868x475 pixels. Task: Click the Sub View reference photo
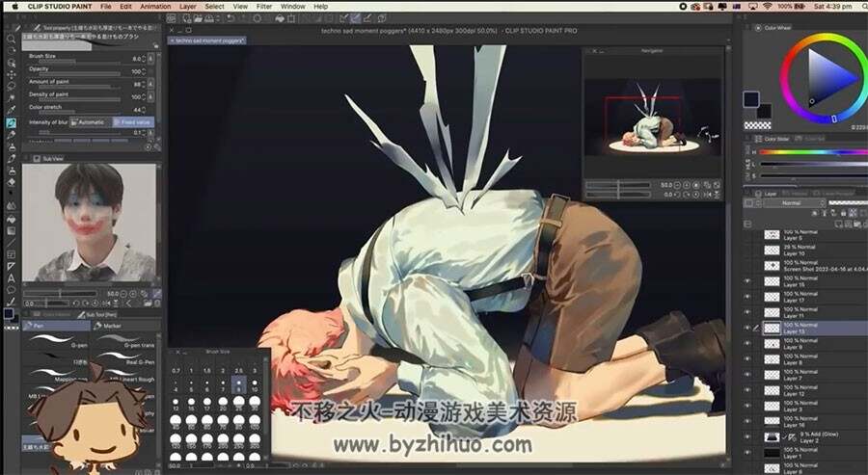pos(89,223)
